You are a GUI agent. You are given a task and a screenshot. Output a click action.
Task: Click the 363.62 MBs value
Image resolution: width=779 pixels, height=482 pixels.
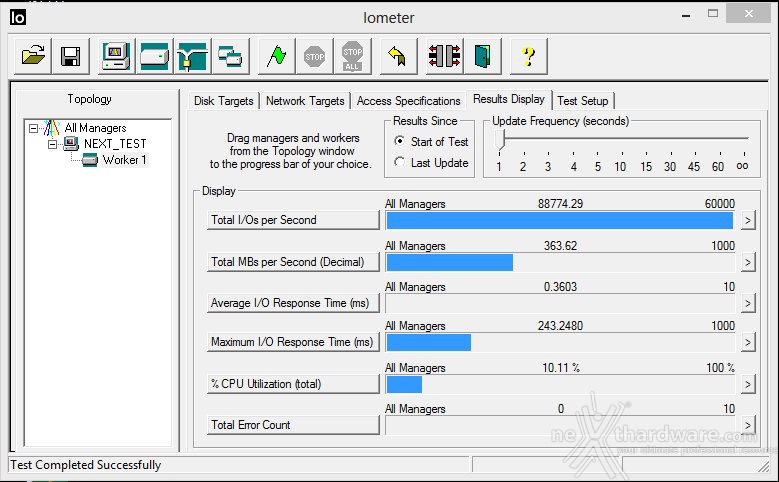coord(560,245)
